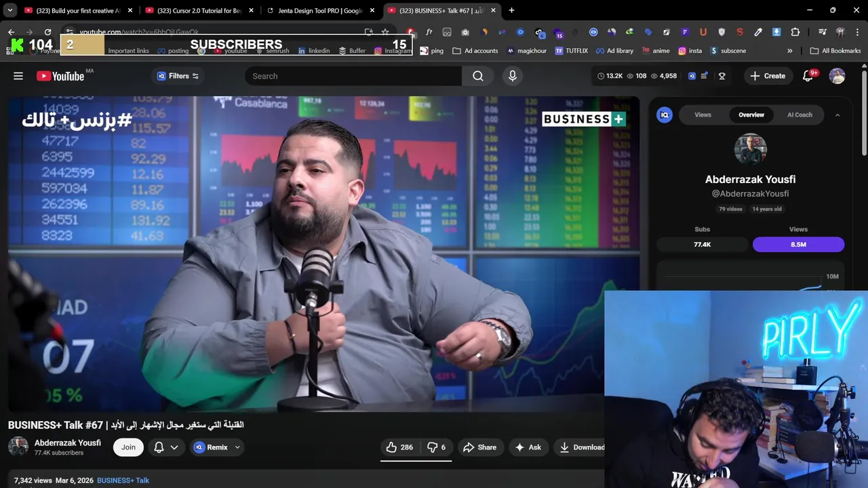Switch to the Views tab in vidIQ panel
This screenshot has height=488, width=868.
[x=703, y=115]
